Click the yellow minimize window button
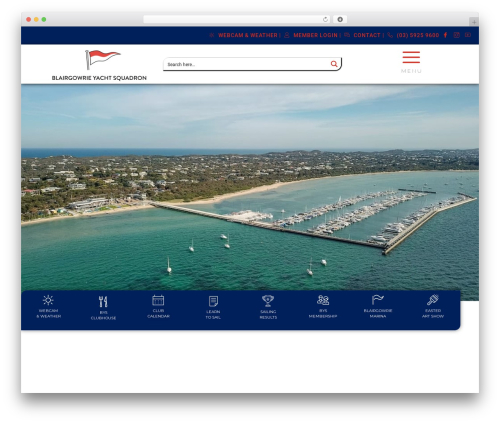This screenshot has width=500, height=423. point(36,19)
